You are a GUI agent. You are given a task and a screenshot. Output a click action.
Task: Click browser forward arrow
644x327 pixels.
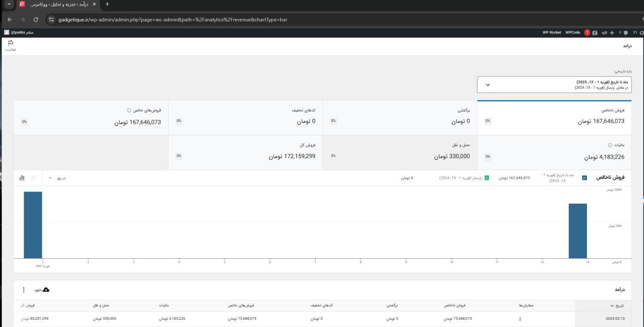pos(23,19)
